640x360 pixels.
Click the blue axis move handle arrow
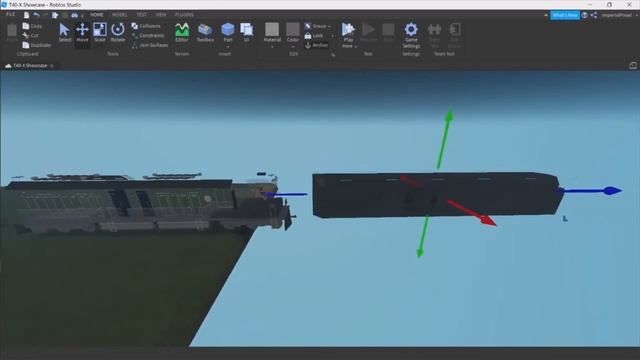[x=611, y=191]
